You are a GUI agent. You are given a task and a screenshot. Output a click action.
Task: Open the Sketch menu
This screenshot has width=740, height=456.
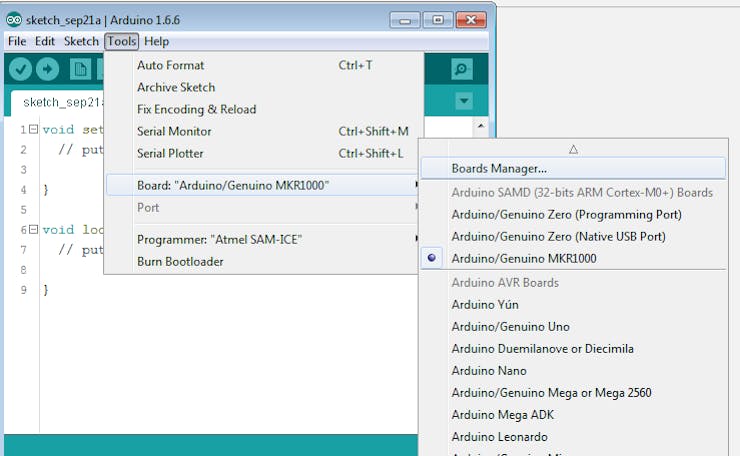[81, 42]
